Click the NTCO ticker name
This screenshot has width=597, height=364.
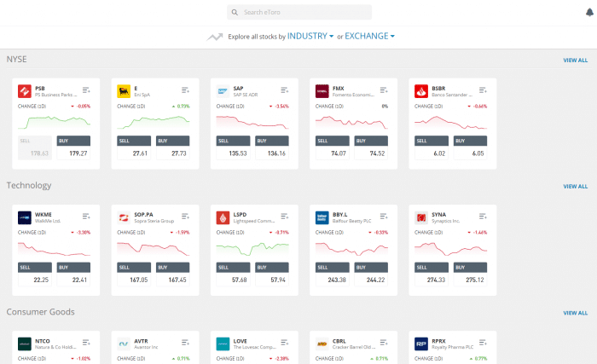[43, 341]
